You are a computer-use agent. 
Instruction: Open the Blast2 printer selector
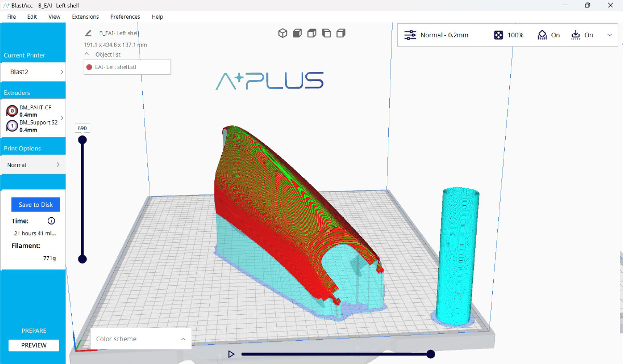click(x=33, y=72)
